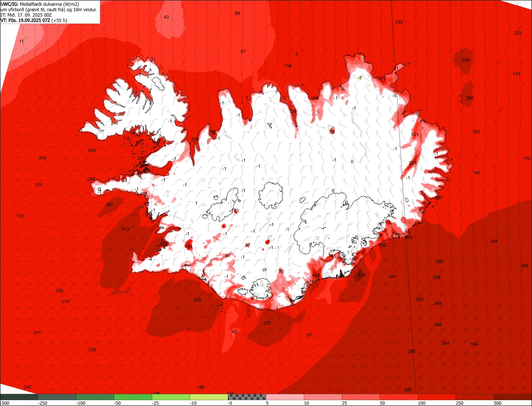532x406 pixels.
Task: Click the map value 11
Action: pos(21,41)
